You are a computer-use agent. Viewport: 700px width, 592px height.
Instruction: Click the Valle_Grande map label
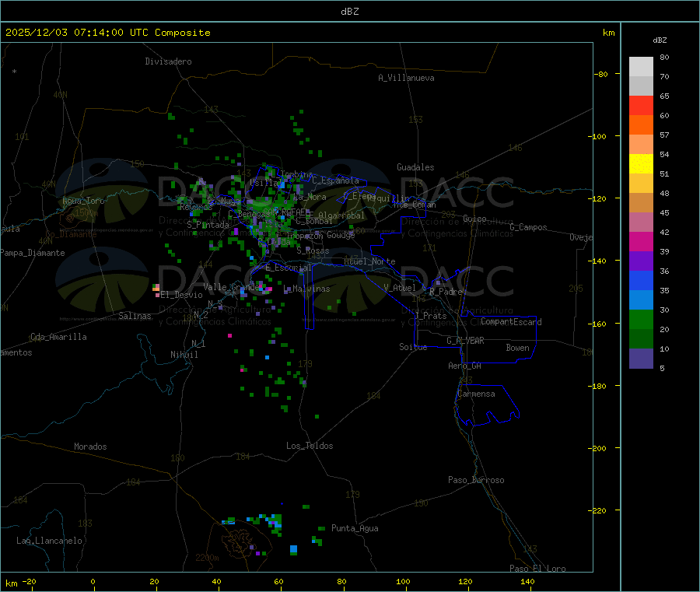click(232, 286)
